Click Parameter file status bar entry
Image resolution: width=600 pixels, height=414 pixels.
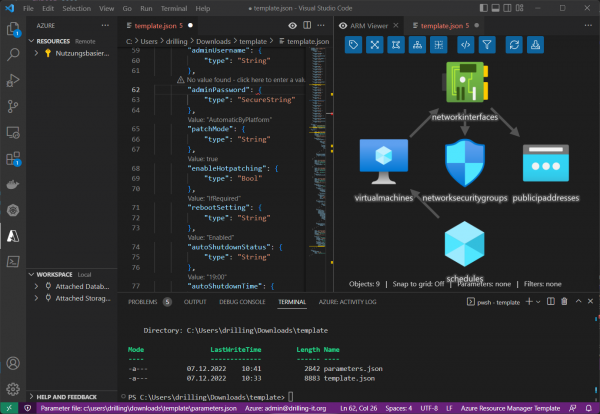coord(139,408)
